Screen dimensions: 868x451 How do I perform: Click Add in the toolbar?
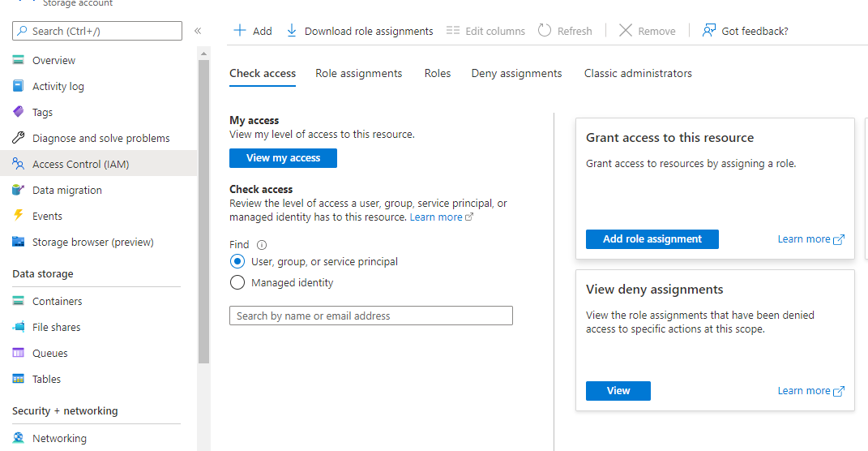tap(253, 31)
